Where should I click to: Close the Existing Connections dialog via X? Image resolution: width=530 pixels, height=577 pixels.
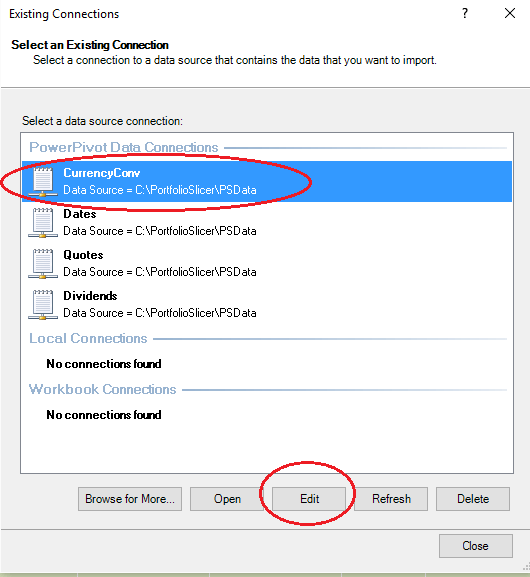pyautogui.click(x=510, y=14)
